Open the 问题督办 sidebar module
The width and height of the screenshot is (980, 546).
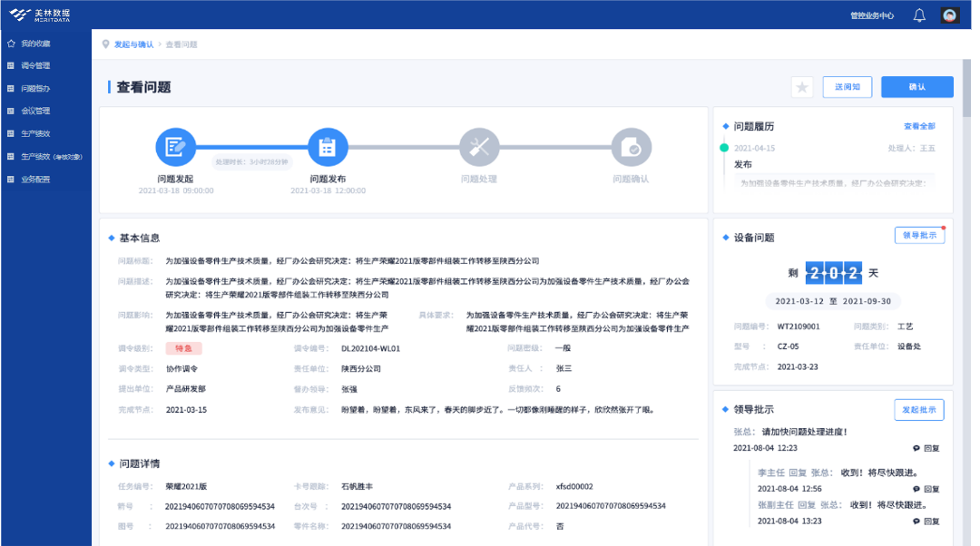36,87
